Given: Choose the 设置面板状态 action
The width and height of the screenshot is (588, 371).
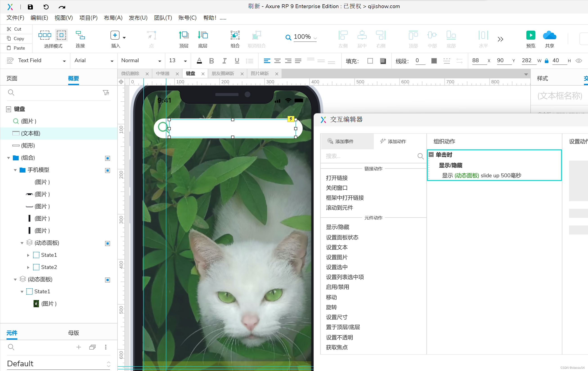Looking at the screenshot, I should [342, 237].
